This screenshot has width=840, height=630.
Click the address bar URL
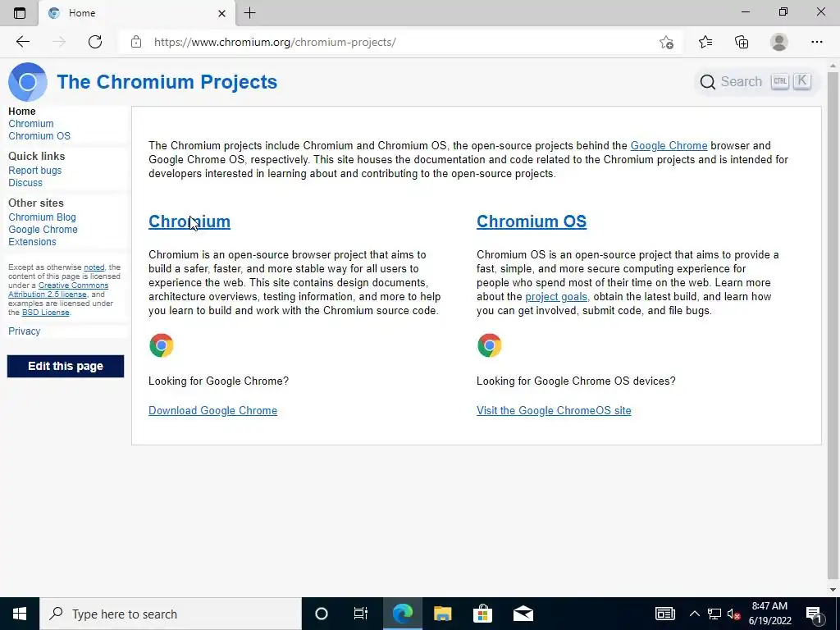point(275,43)
